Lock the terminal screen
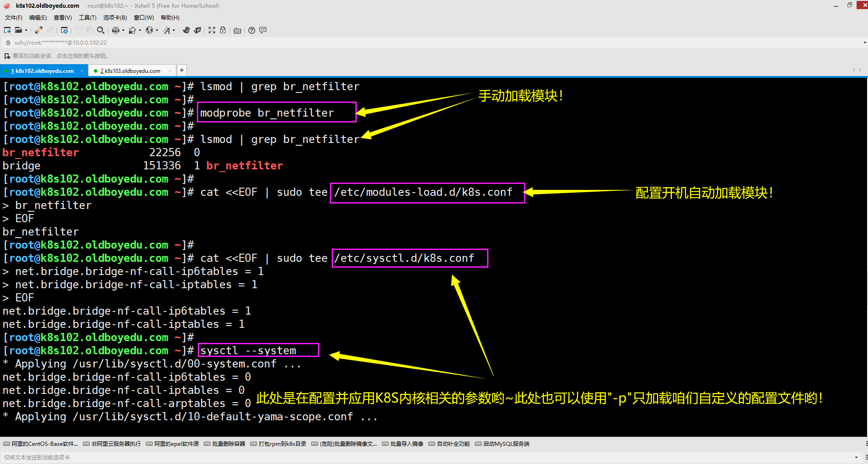 point(223,30)
